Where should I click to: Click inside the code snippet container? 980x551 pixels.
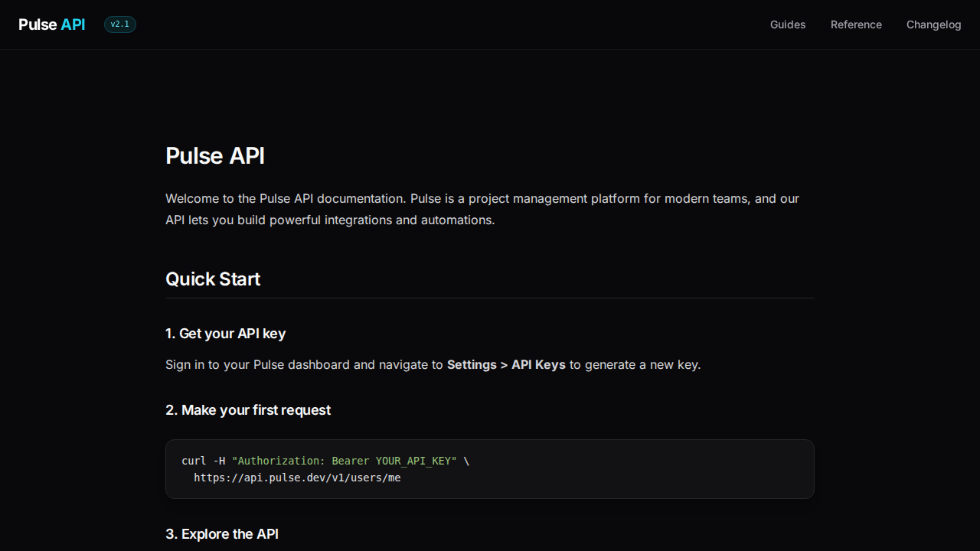(490, 469)
